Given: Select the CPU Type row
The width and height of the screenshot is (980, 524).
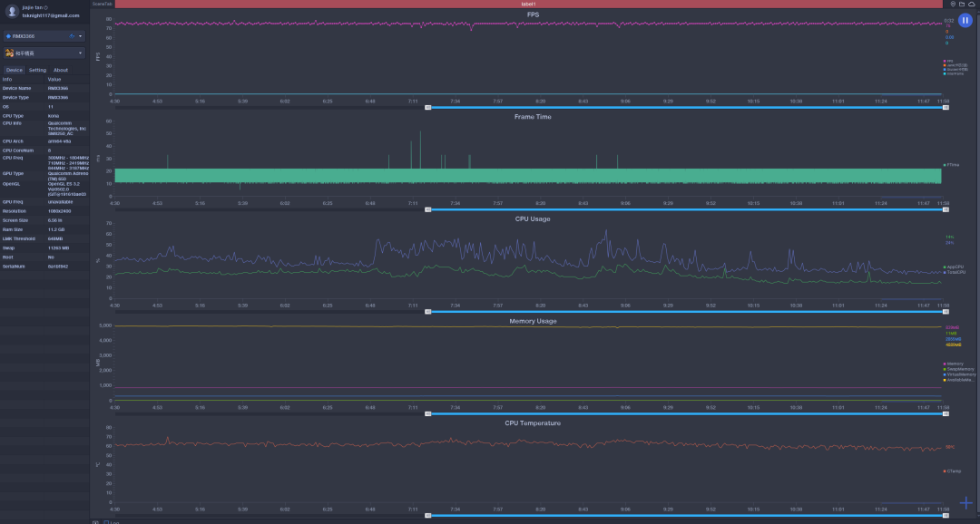Looking at the screenshot, I should tap(44, 115).
